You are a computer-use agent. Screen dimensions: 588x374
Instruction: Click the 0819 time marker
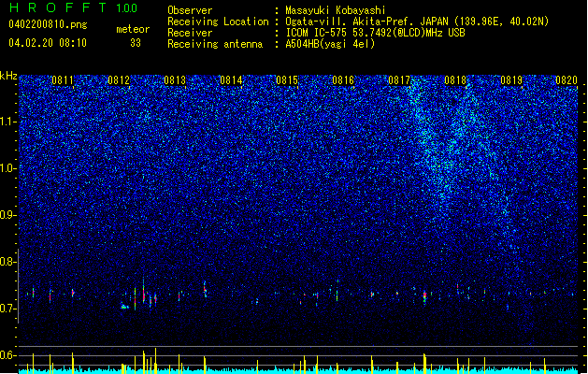[511, 80]
